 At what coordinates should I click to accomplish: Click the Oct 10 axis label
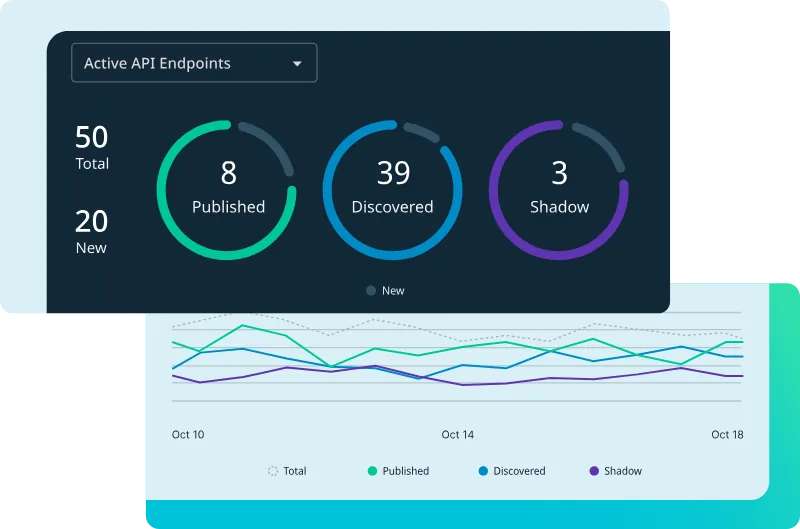(x=188, y=435)
